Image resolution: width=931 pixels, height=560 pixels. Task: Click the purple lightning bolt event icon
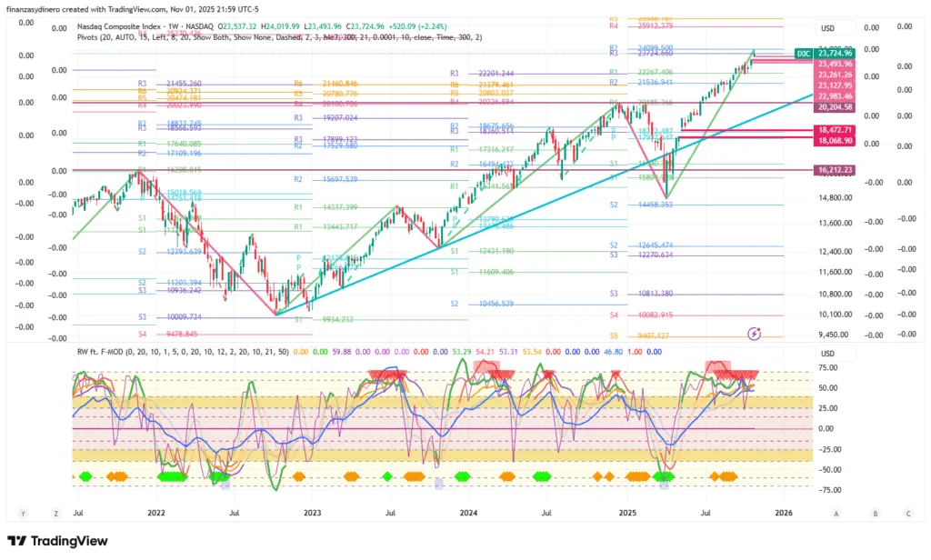754,335
